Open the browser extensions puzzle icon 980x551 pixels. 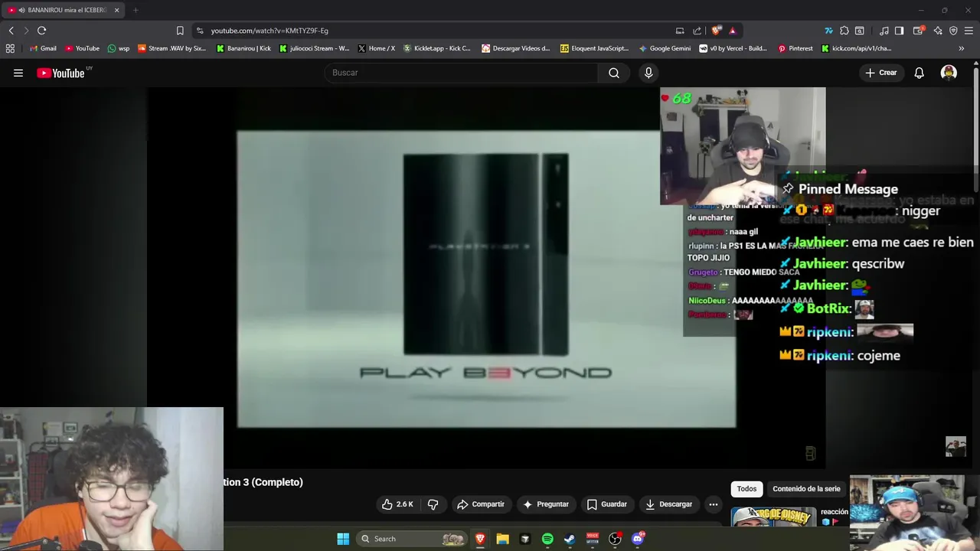click(x=844, y=31)
